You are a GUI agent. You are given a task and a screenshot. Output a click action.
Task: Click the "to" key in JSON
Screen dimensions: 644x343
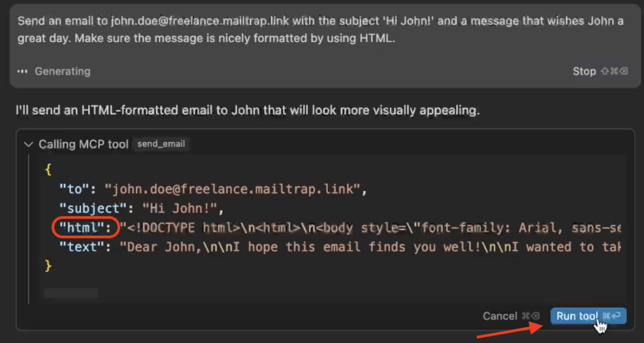pyautogui.click(x=75, y=189)
